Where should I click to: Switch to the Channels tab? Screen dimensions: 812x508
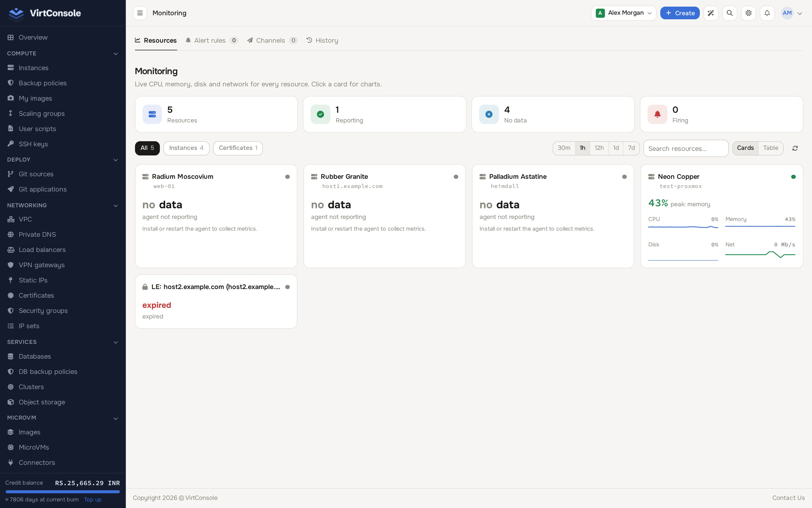[272, 40]
